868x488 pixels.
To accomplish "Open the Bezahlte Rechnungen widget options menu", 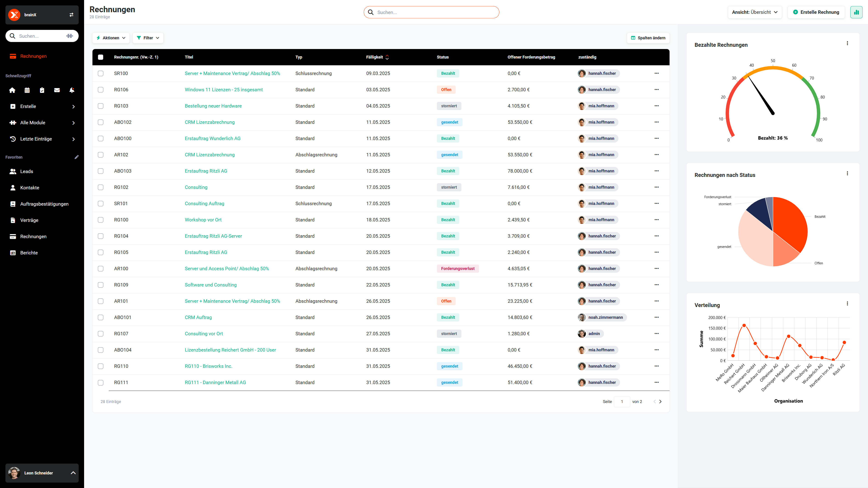I will click(847, 43).
